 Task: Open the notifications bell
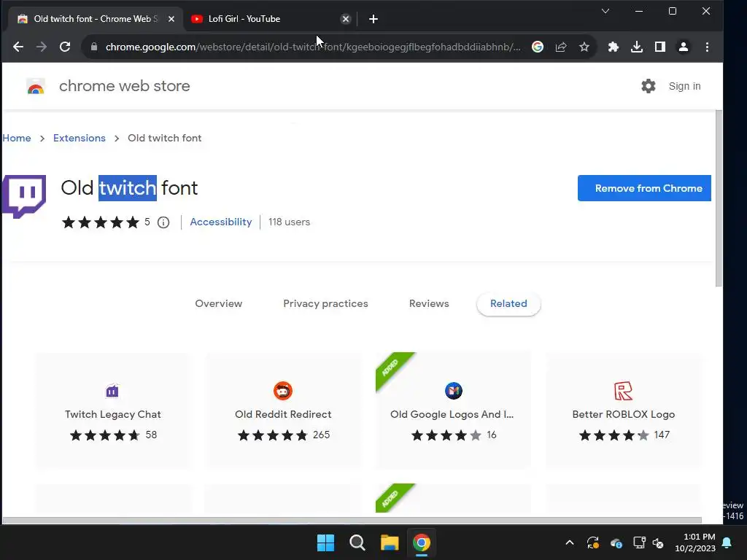tap(727, 542)
